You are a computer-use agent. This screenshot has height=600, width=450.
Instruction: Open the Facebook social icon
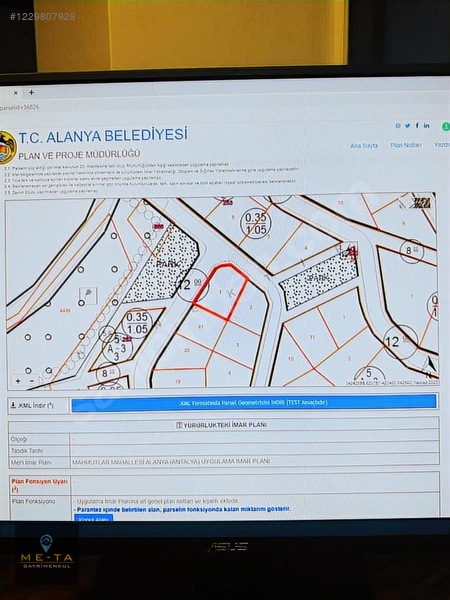click(417, 125)
